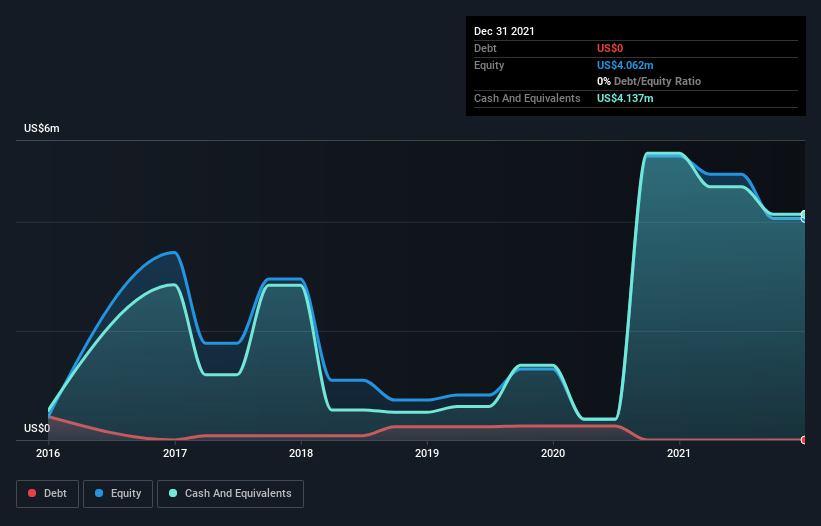The height and width of the screenshot is (526, 821).
Task: Click the 2016 x-axis label
Action: 48,453
